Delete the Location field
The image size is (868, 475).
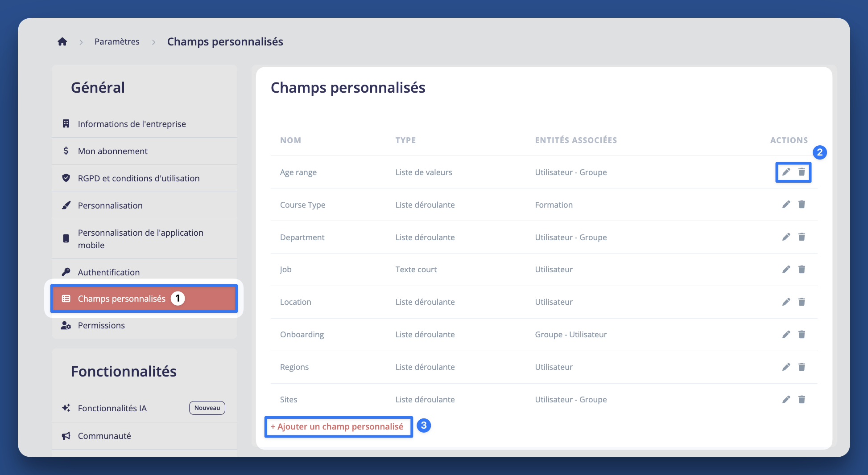[802, 302]
